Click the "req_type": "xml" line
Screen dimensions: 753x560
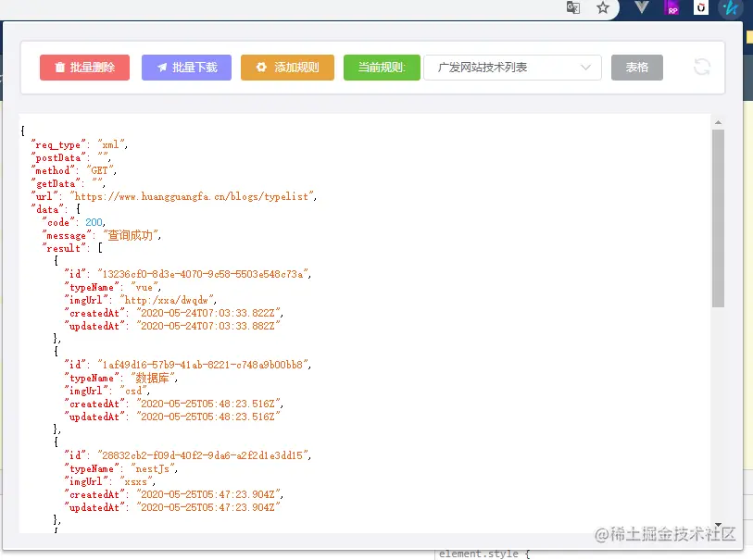[x=80, y=144]
